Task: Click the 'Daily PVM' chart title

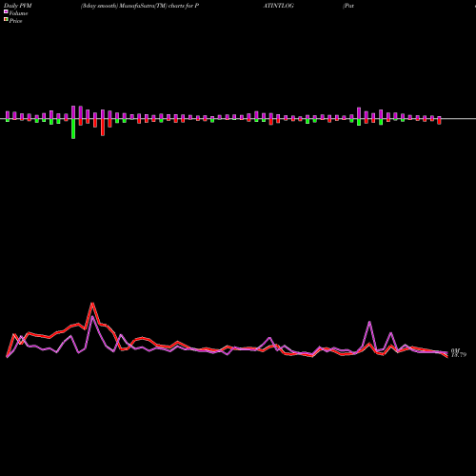Action: [x=18, y=6]
